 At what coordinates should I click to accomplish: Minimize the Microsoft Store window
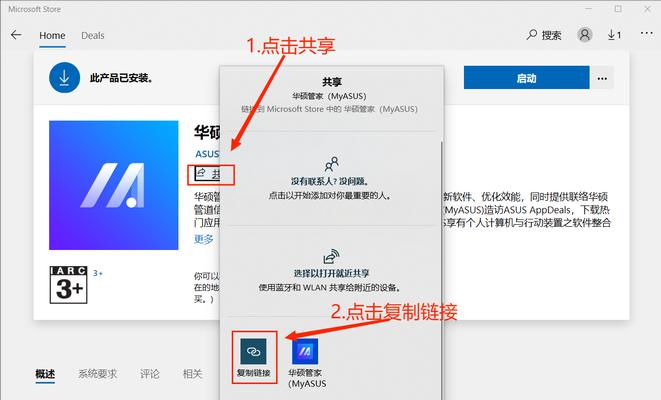[x=589, y=9]
